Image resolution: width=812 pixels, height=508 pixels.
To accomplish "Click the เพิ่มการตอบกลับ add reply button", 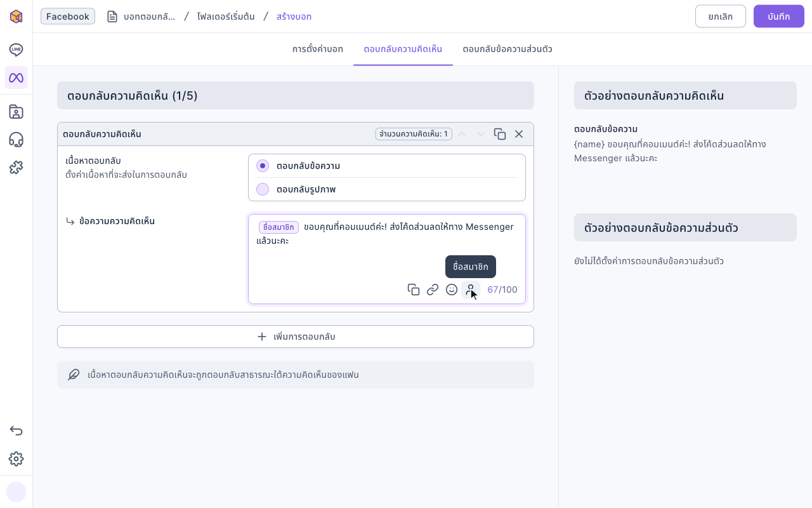I will click(296, 337).
